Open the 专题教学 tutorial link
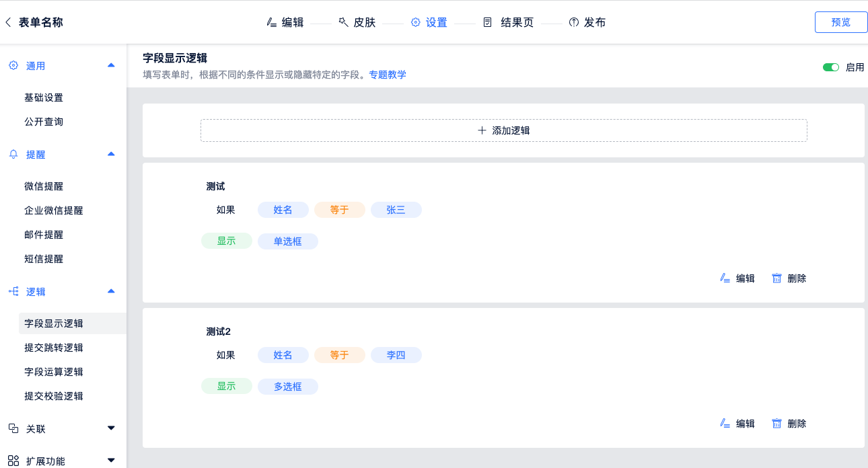Screen dimensions: 868x468 (x=387, y=75)
